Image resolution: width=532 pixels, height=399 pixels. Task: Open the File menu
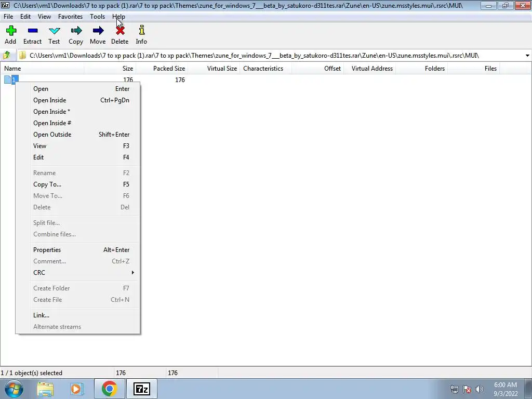[x=8, y=16]
